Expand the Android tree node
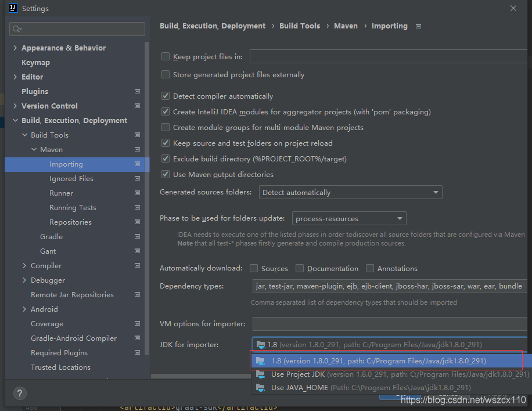 (x=24, y=309)
